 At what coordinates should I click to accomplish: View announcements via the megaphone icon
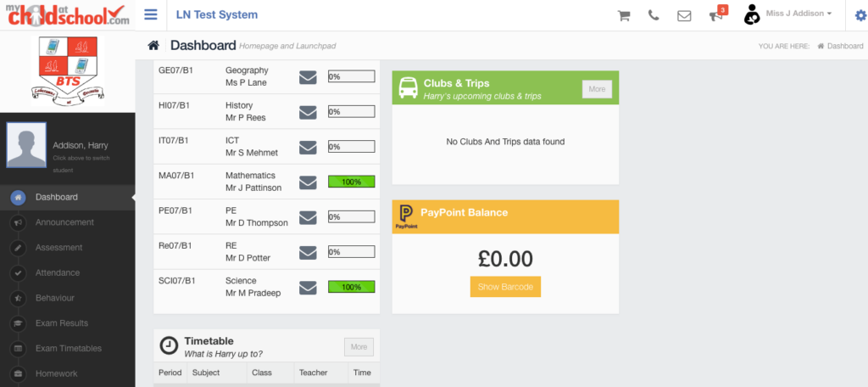[716, 15]
